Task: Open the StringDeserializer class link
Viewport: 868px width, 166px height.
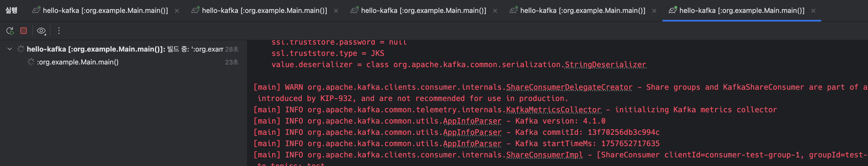Action: 605,64
